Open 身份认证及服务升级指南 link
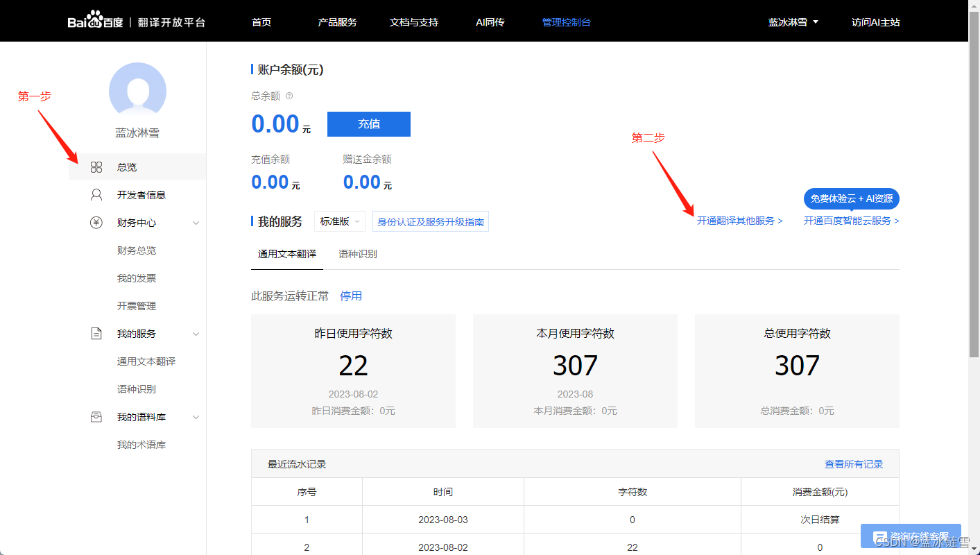 coord(431,221)
